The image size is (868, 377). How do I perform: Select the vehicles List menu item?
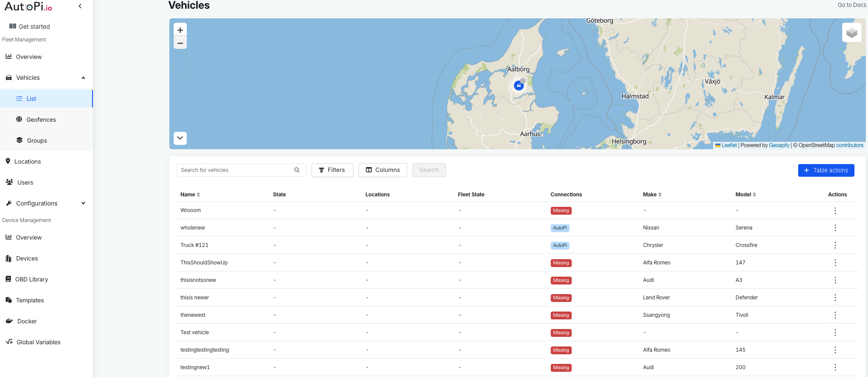[46, 99]
